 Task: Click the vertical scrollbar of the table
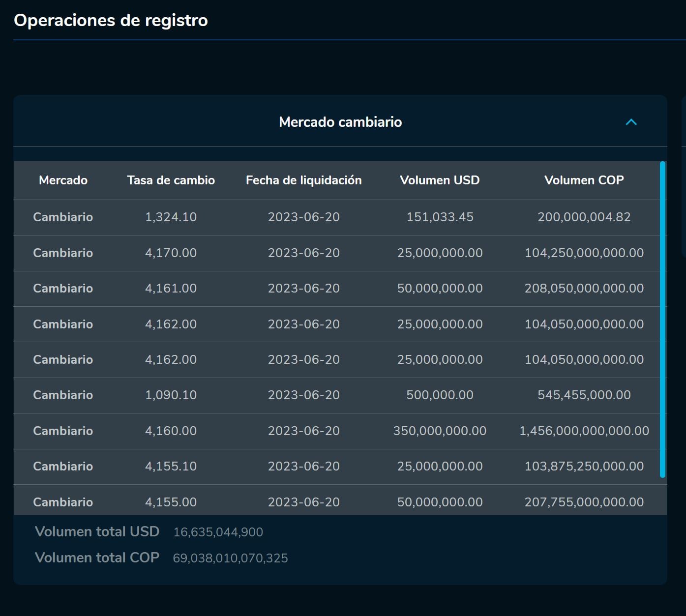(661, 320)
